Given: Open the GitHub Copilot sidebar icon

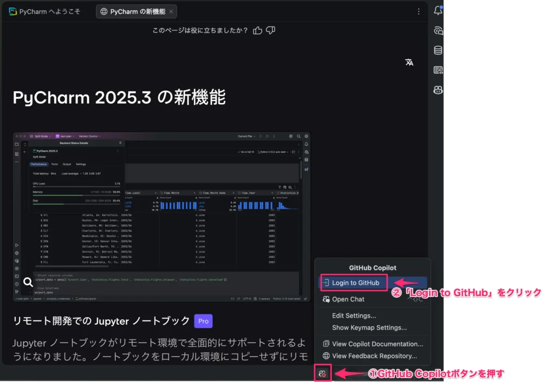Looking at the screenshot, I should coord(438,90).
